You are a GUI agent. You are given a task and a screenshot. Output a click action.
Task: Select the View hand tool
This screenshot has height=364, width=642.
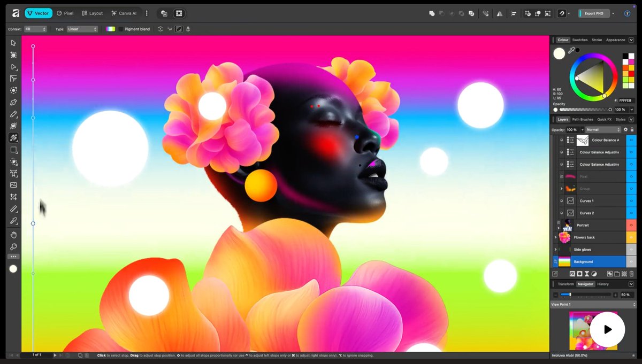coord(13,235)
